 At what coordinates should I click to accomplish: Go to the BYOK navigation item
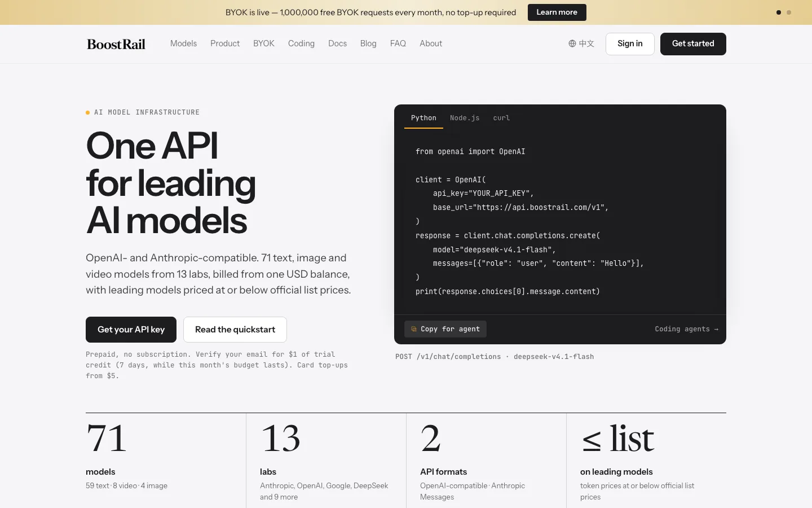click(x=264, y=43)
